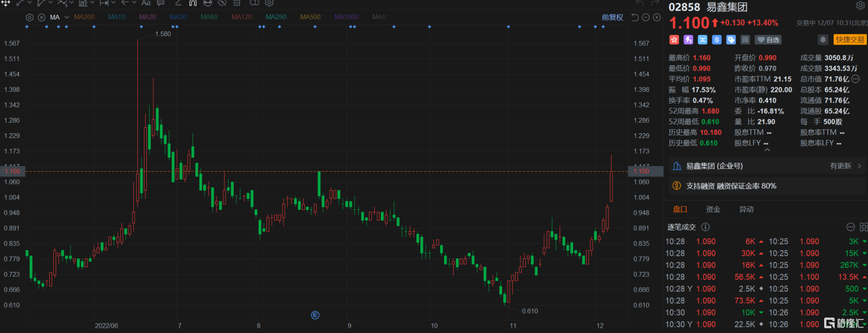Click the Hong Kong market flag icon

click(674, 40)
